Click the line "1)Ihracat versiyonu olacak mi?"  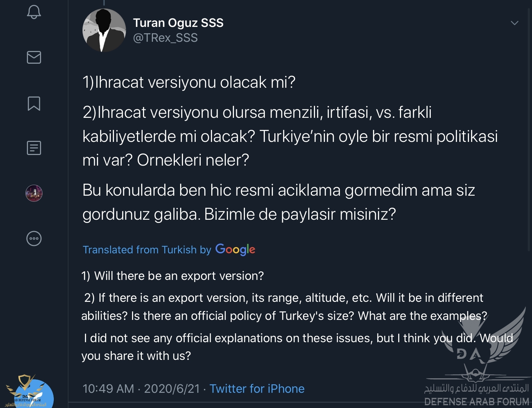[x=189, y=82]
